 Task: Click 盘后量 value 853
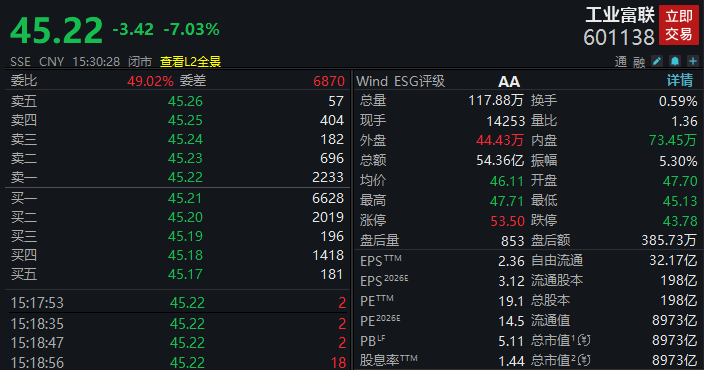513,241
